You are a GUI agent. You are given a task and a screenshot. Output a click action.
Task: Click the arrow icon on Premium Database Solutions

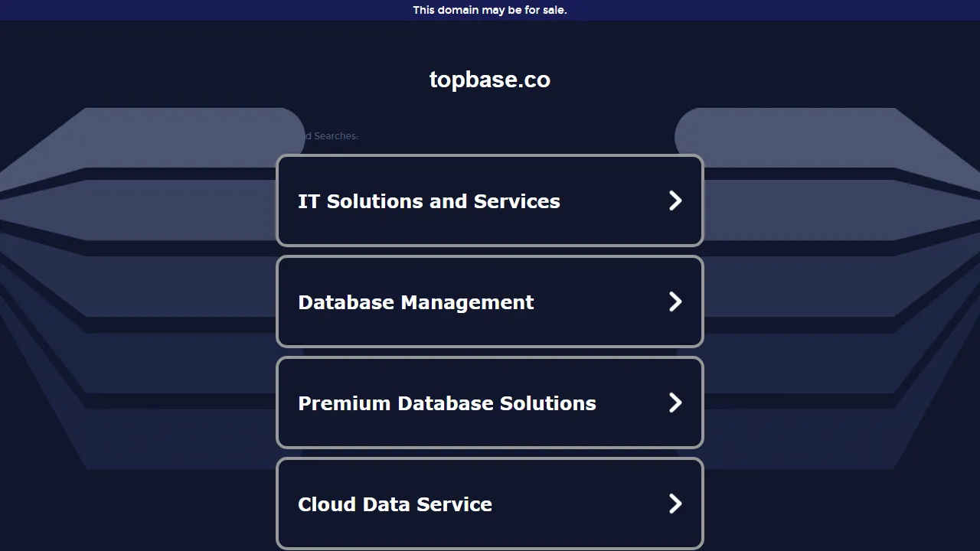click(x=675, y=403)
